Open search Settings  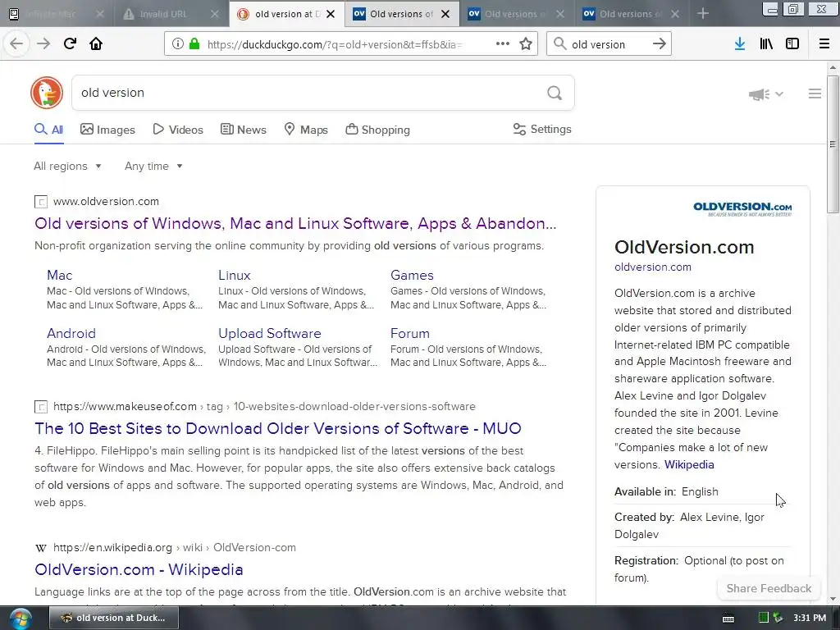coord(542,129)
